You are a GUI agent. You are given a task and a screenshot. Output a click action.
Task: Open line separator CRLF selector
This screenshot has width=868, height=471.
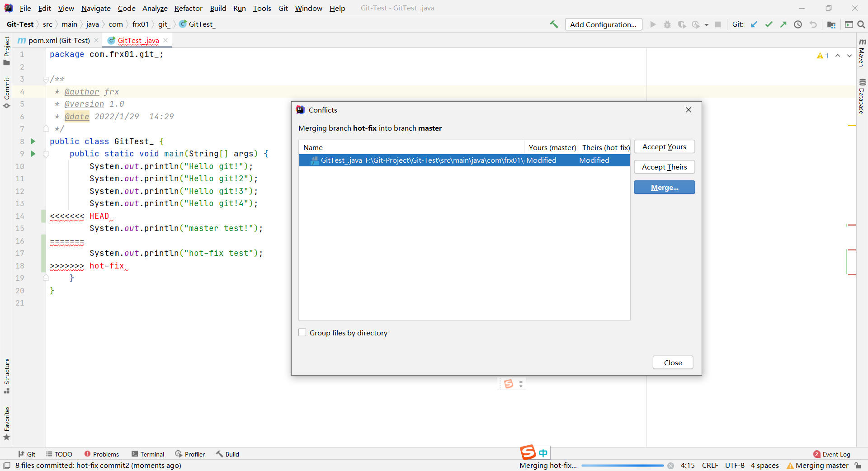click(x=710, y=466)
